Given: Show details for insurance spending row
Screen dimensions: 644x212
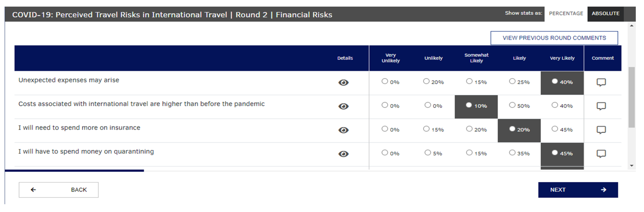Looking at the screenshot, I should (x=343, y=130).
